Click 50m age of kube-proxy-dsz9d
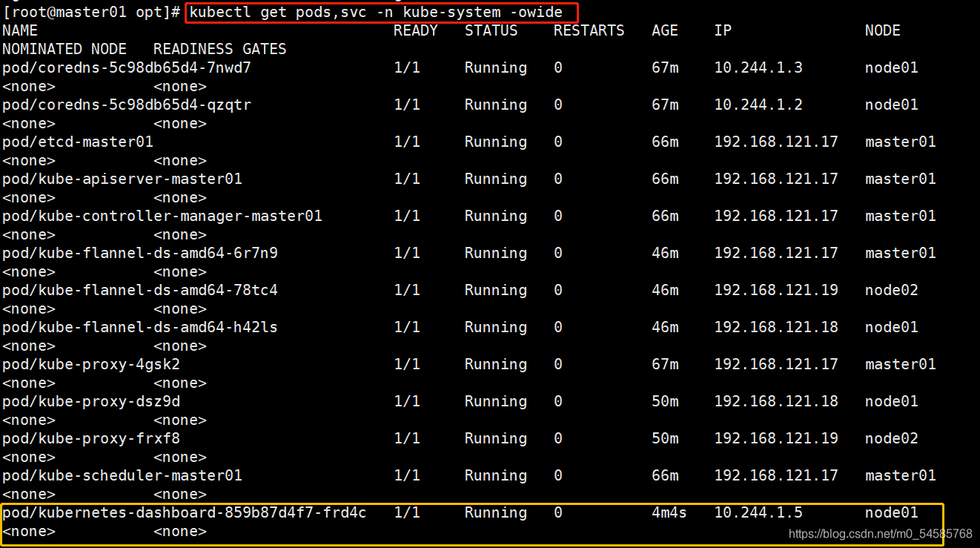This screenshot has width=980, height=548. (x=665, y=401)
